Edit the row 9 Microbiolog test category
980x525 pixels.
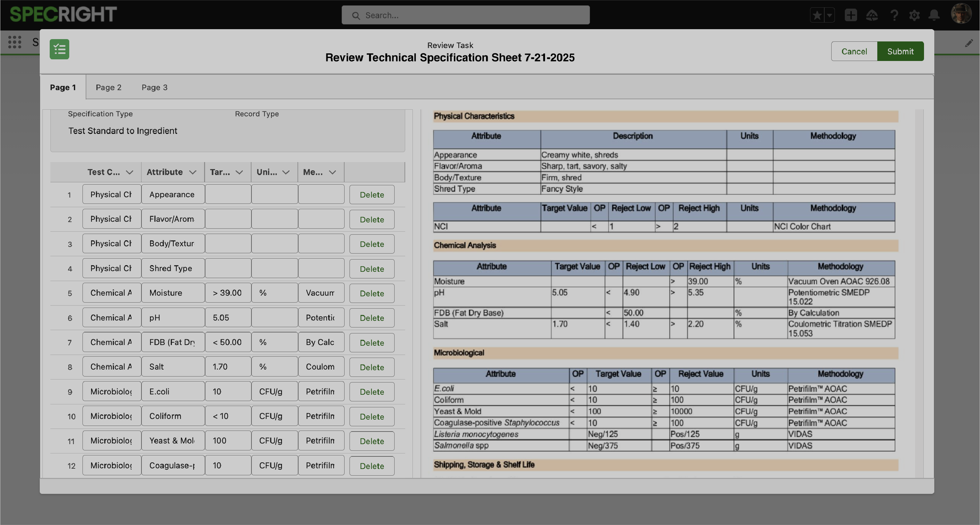tap(111, 391)
